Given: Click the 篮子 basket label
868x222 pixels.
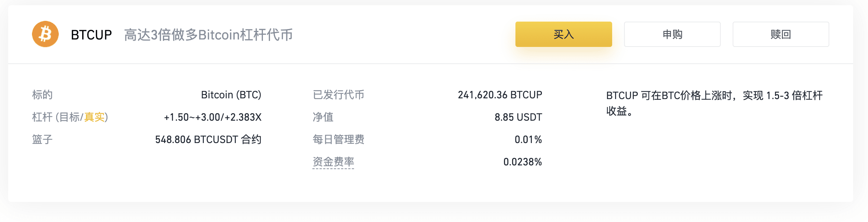Looking at the screenshot, I should [x=42, y=139].
